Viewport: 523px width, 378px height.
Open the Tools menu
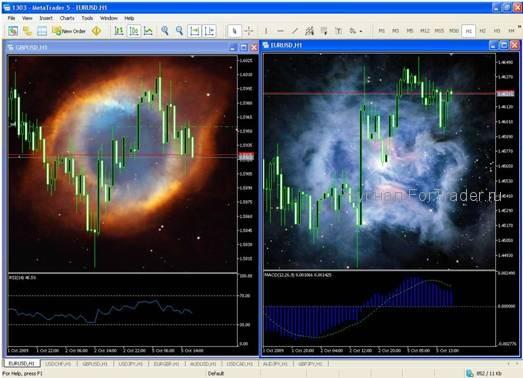[x=87, y=18]
